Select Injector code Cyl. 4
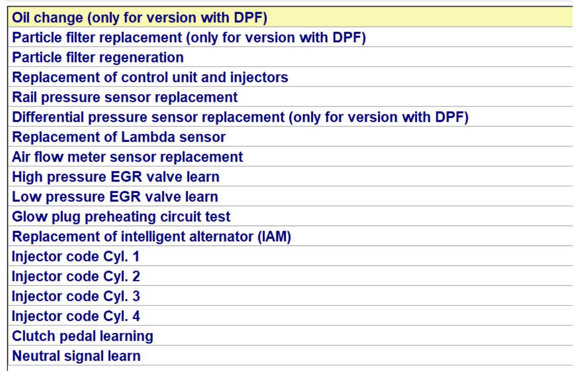The width and height of the screenshot is (588, 379). pos(290,316)
